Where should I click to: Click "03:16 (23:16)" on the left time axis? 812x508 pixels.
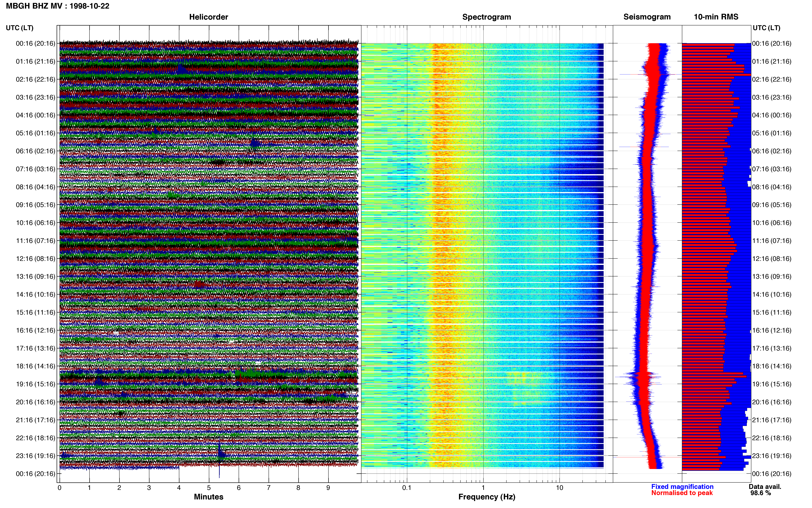click(x=36, y=97)
